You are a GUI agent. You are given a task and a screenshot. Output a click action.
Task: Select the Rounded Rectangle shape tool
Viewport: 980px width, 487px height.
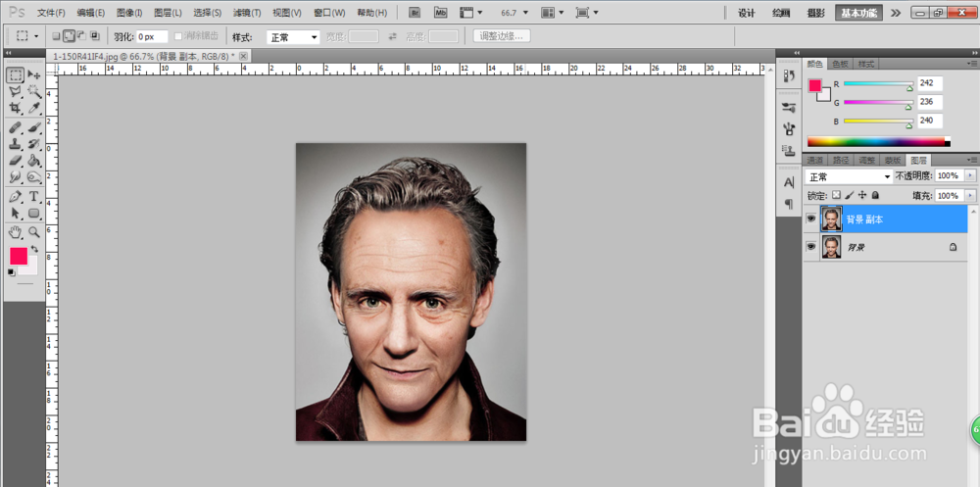click(33, 214)
